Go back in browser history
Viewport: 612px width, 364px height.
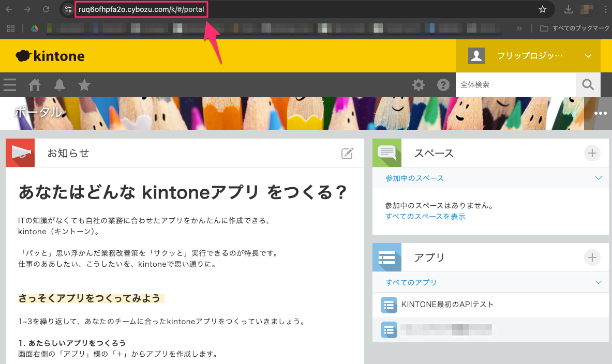(x=9, y=9)
